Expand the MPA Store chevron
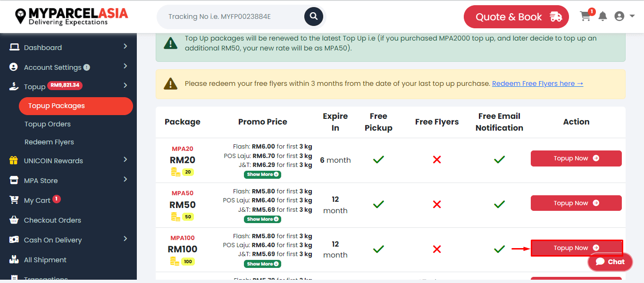The width and height of the screenshot is (644, 283). pyautogui.click(x=125, y=179)
